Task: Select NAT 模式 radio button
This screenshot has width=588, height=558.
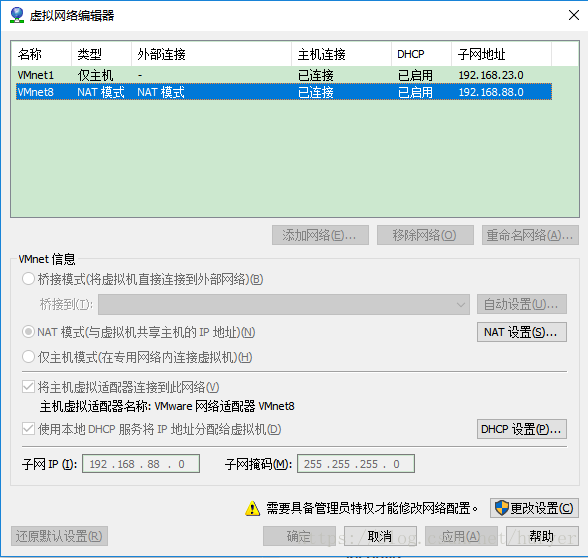Action: click(x=28, y=332)
